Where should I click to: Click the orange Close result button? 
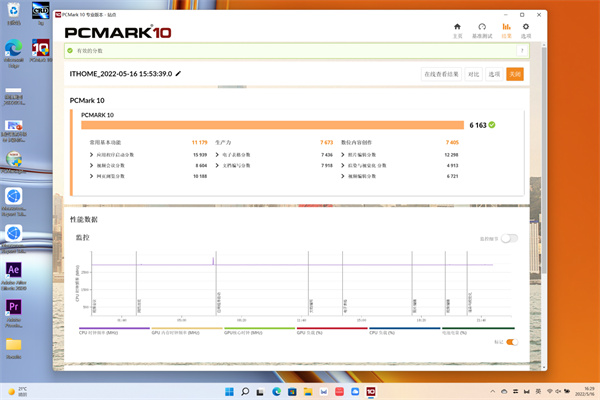click(515, 74)
